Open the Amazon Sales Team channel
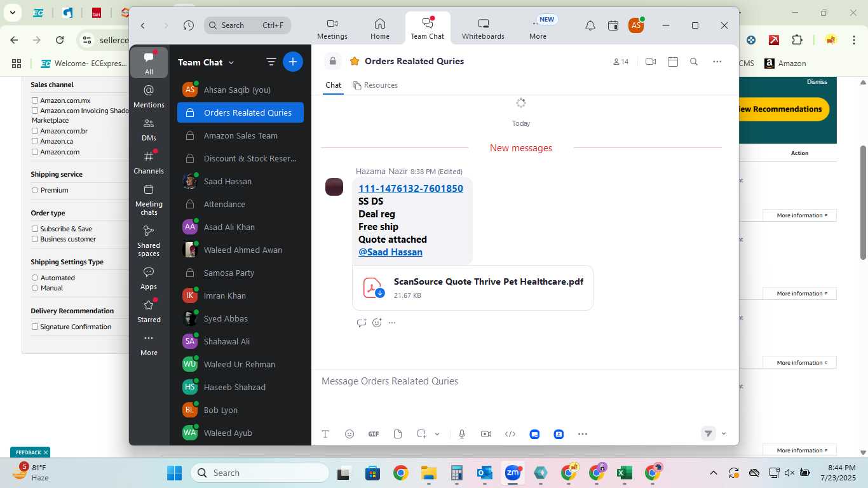This screenshot has height=488, width=868. [240, 135]
